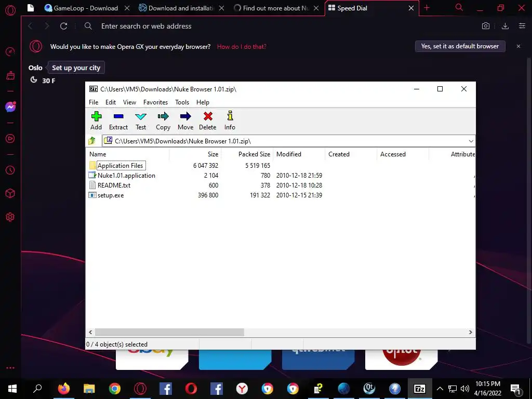The image size is (532, 399).
Task: Open the How do I do that? link
Action: tap(242, 46)
